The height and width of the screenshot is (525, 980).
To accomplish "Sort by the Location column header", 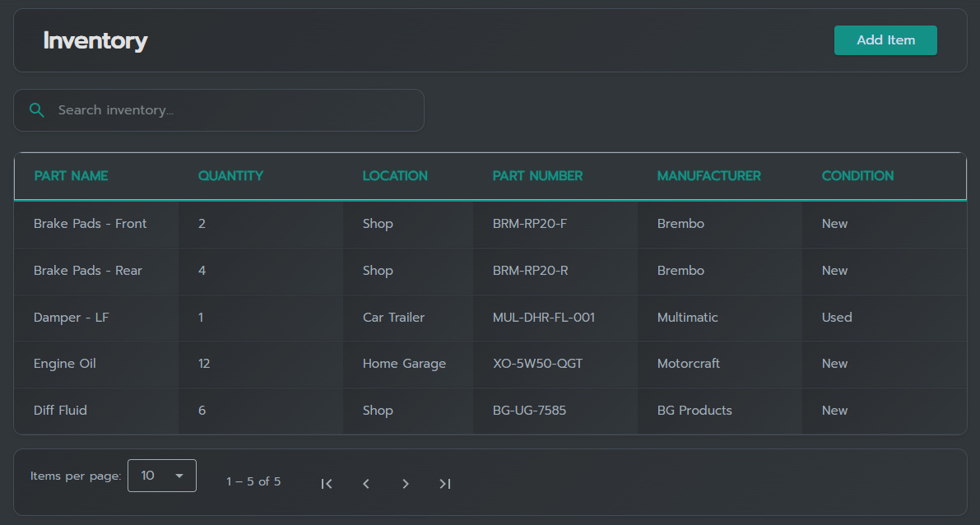I will [395, 176].
